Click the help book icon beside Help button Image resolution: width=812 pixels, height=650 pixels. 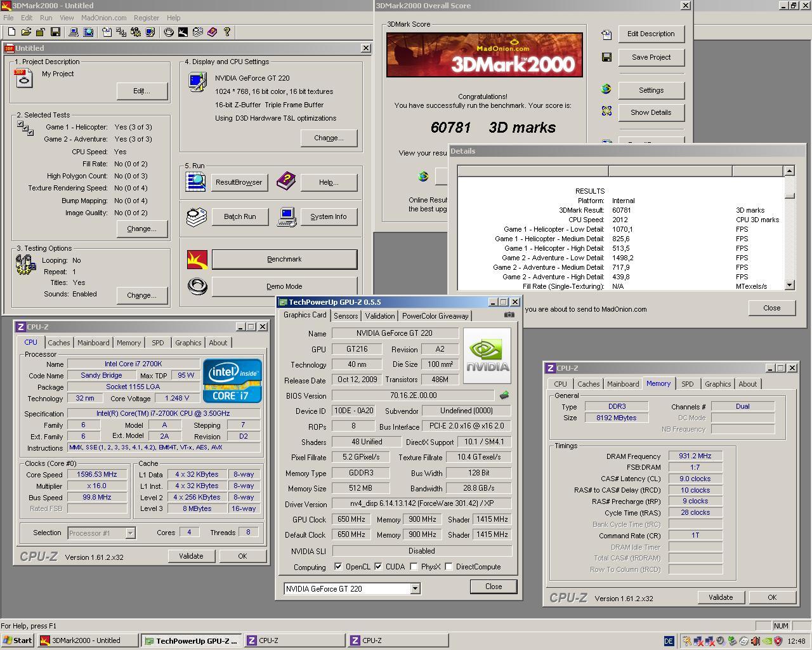point(286,182)
